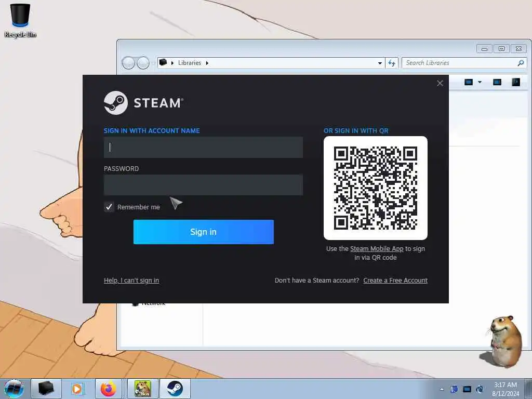532x399 pixels.
Task: Close the Steam sign-in dialog
Action: pos(440,83)
